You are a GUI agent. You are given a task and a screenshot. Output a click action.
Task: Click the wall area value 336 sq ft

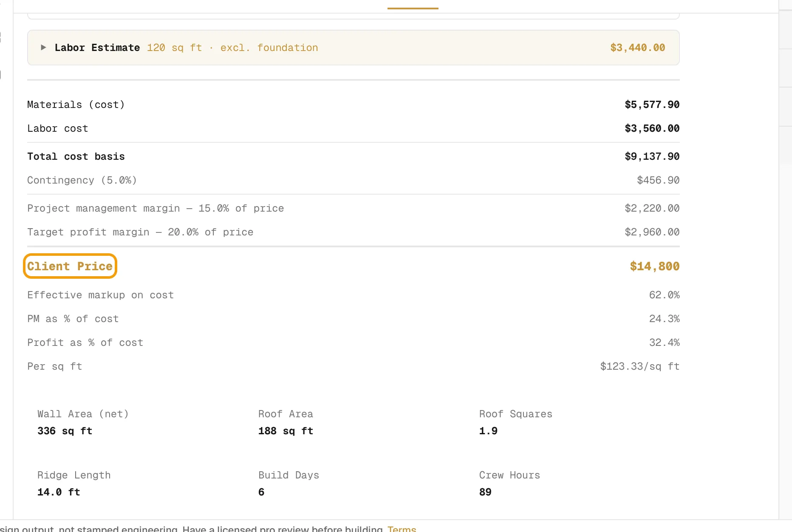65,431
